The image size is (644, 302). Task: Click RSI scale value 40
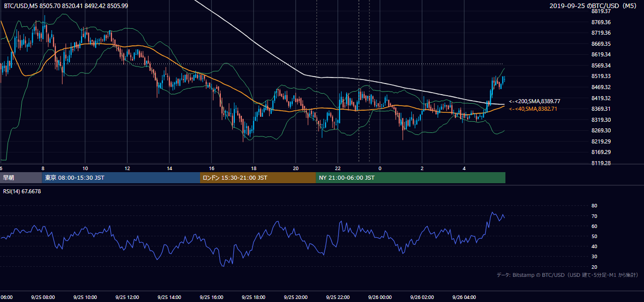coord(594,247)
